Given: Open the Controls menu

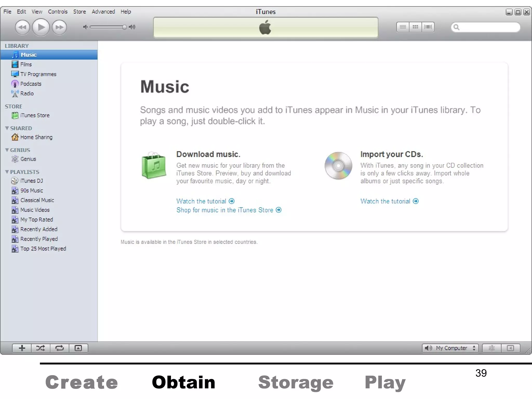Looking at the screenshot, I should point(58,11).
